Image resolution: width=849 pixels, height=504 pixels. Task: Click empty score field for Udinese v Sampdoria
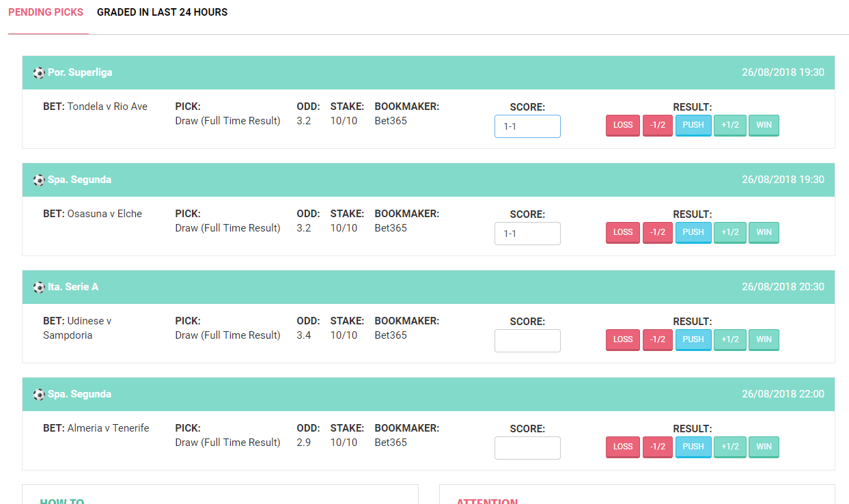tap(527, 341)
